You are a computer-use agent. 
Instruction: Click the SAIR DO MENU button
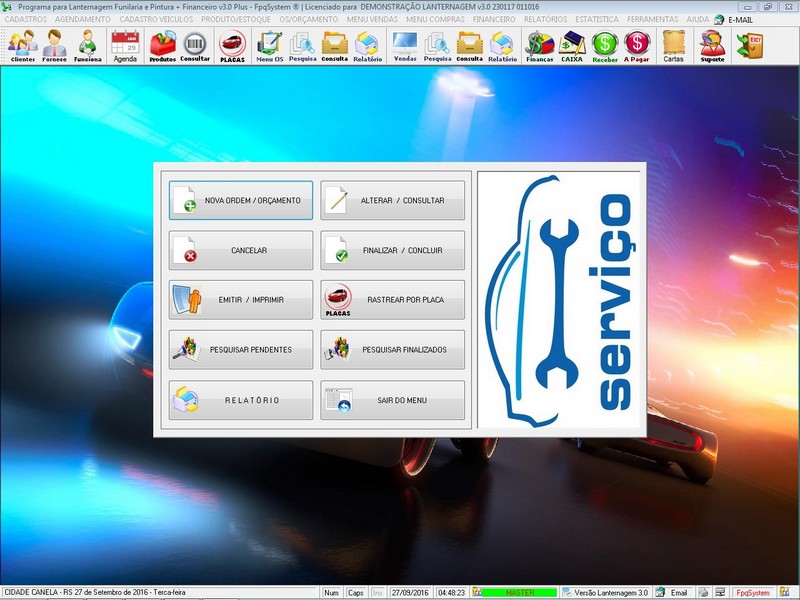click(393, 400)
